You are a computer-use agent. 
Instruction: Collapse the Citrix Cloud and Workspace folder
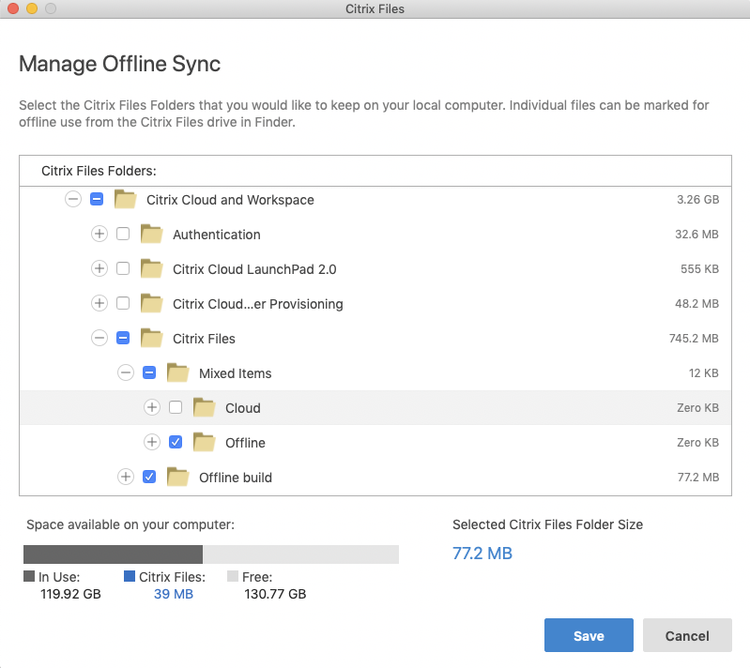click(x=73, y=199)
